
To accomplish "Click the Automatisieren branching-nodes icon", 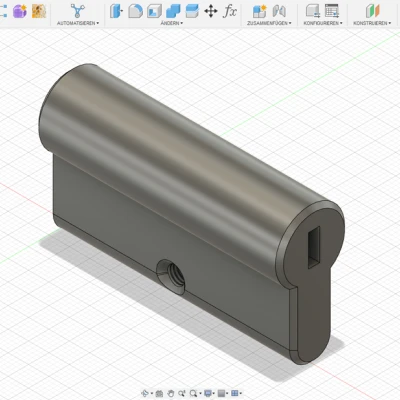I will point(77,11).
